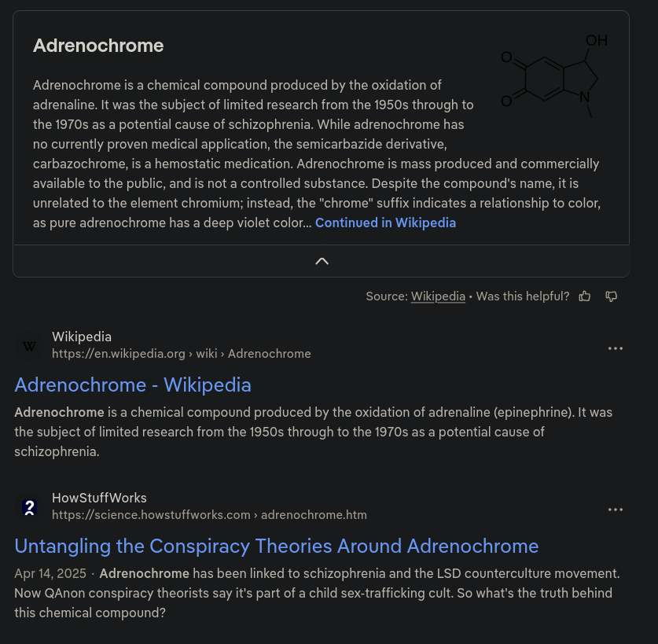Screen dimensions: 658x644
Task: Click the science.howstuffworks.com breadcrumb URL
Action: point(209,515)
